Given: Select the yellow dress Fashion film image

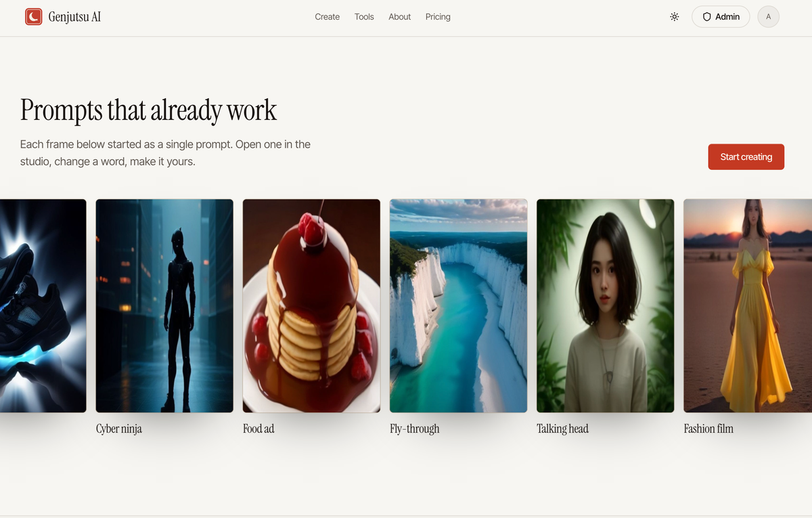Looking at the screenshot, I should pyautogui.click(x=748, y=305).
